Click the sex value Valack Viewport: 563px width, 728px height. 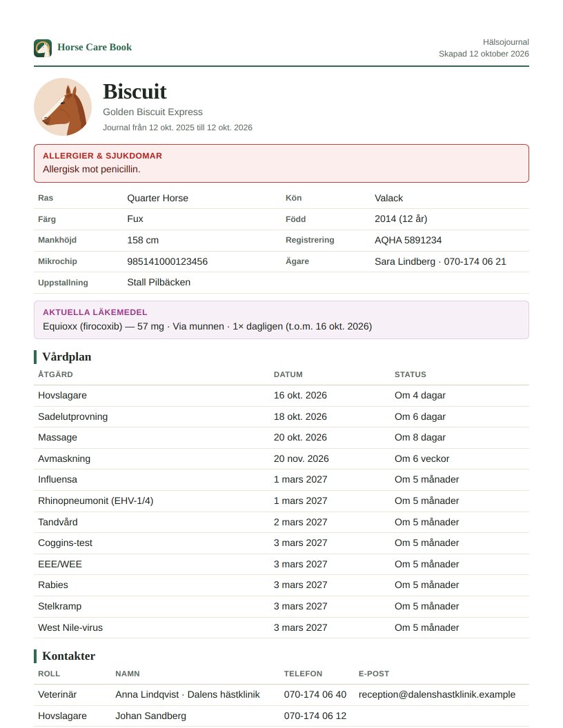click(389, 199)
